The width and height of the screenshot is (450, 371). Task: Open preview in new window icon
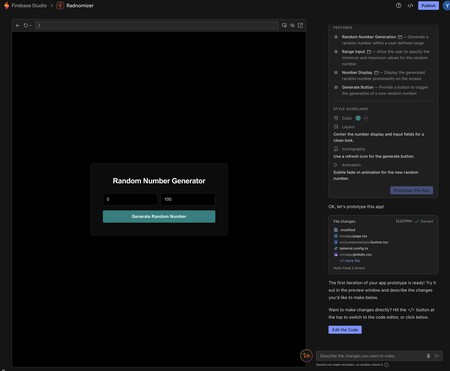coord(300,25)
